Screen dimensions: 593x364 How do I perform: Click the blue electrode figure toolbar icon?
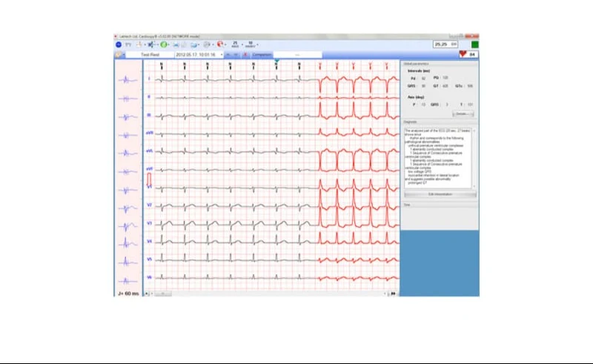pos(150,44)
